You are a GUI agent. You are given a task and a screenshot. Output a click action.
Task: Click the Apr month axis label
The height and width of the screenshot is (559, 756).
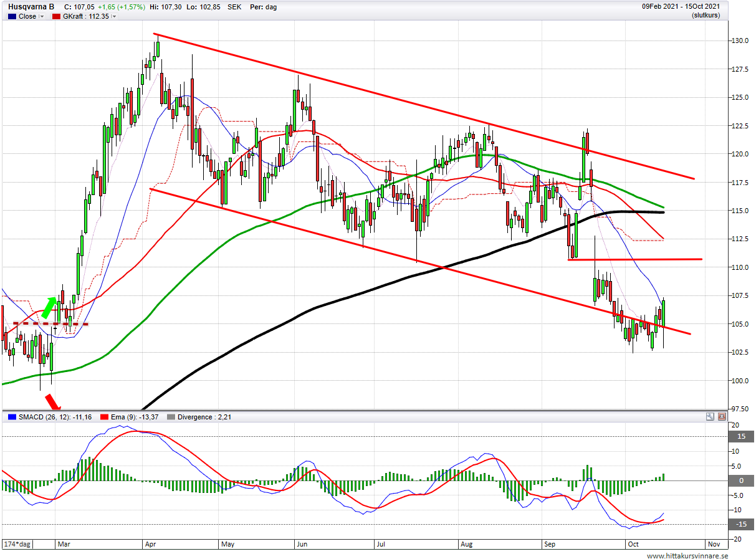click(x=150, y=544)
